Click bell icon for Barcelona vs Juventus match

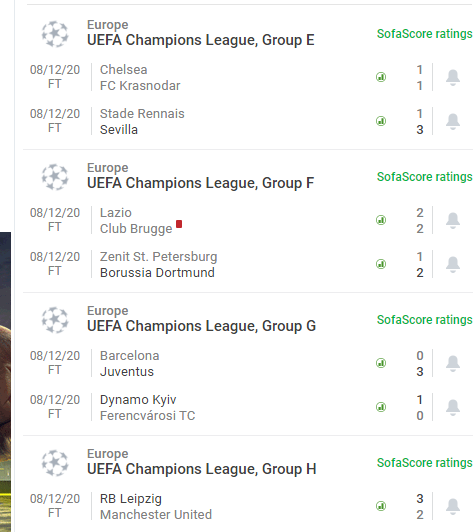[453, 363]
